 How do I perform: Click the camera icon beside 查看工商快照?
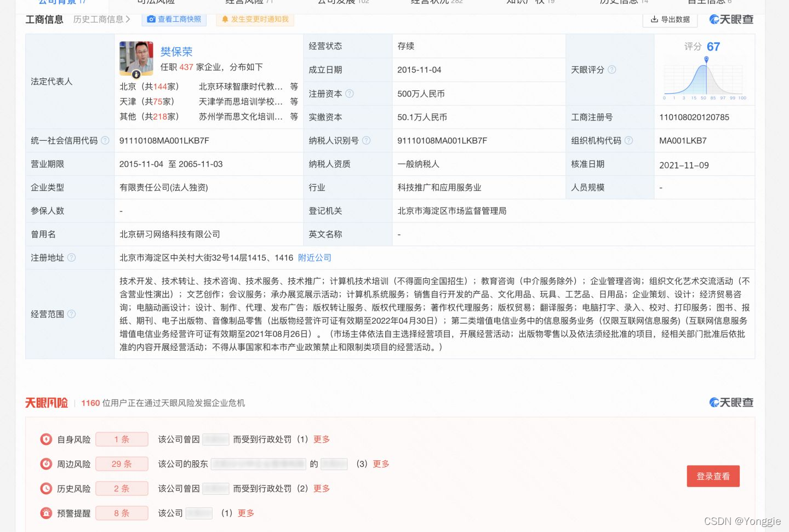click(x=151, y=19)
